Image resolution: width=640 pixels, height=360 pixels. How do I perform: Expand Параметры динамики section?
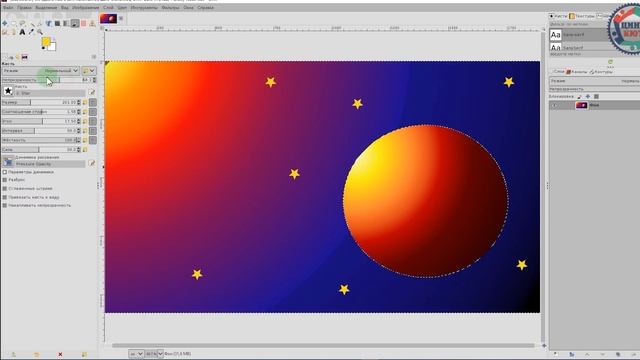pyautogui.click(x=5, y=172)
